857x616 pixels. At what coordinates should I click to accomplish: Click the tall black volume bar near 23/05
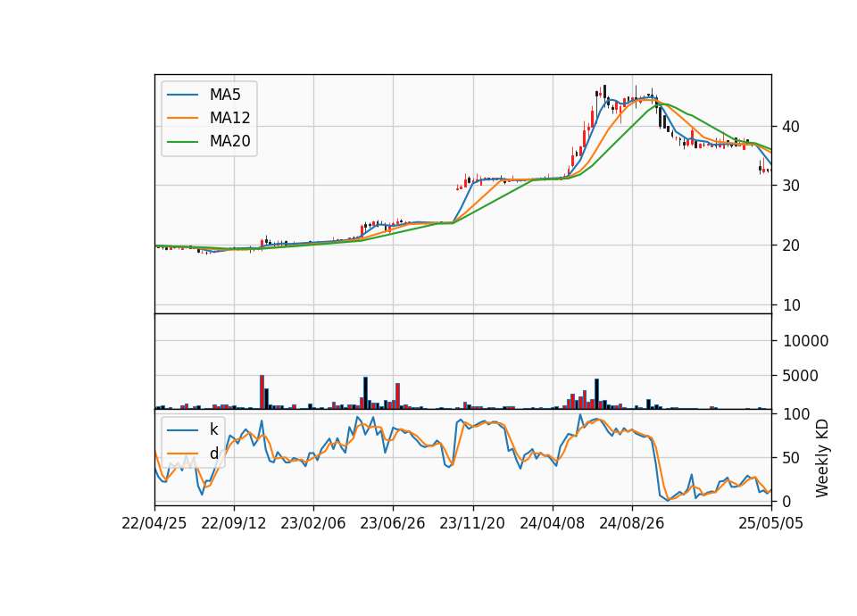[x=366, y=393]
